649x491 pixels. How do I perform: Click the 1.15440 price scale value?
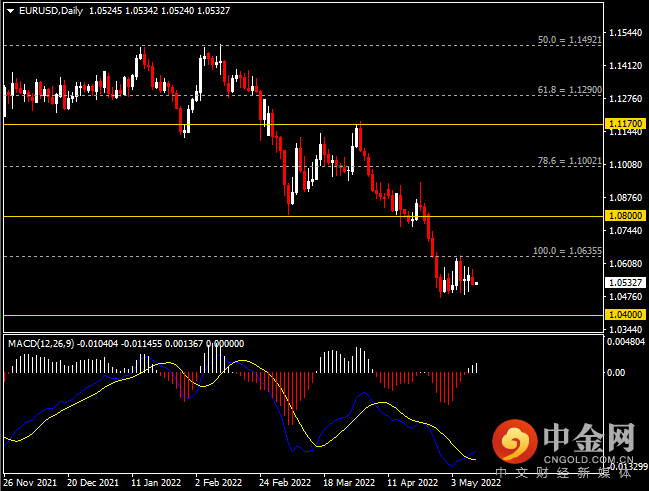[x=625, y=33]
